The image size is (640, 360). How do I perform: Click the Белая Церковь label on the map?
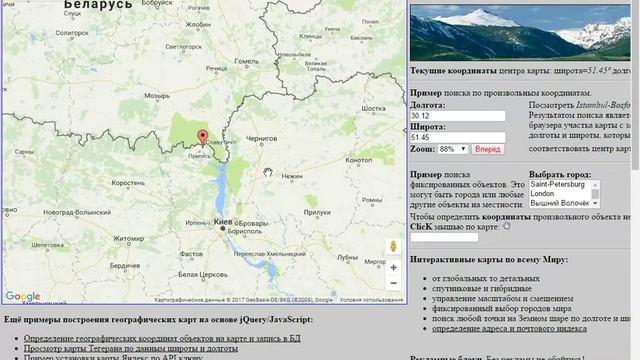coord(203,275)
